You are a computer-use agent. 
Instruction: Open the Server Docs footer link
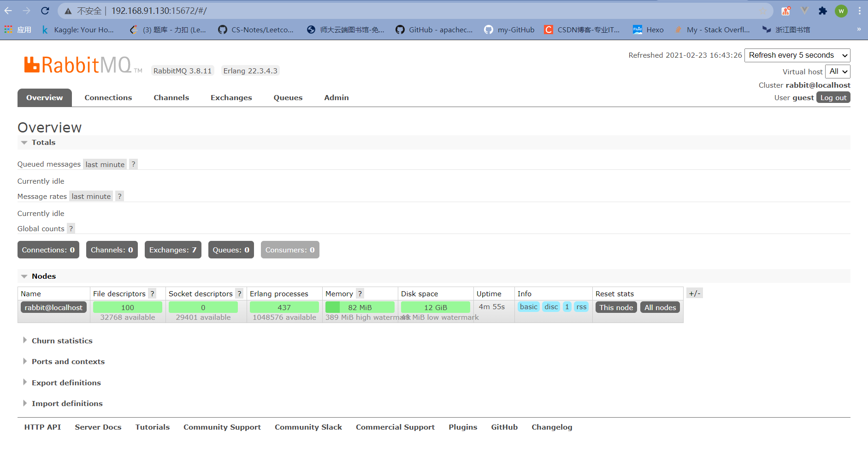pos(98,427)
